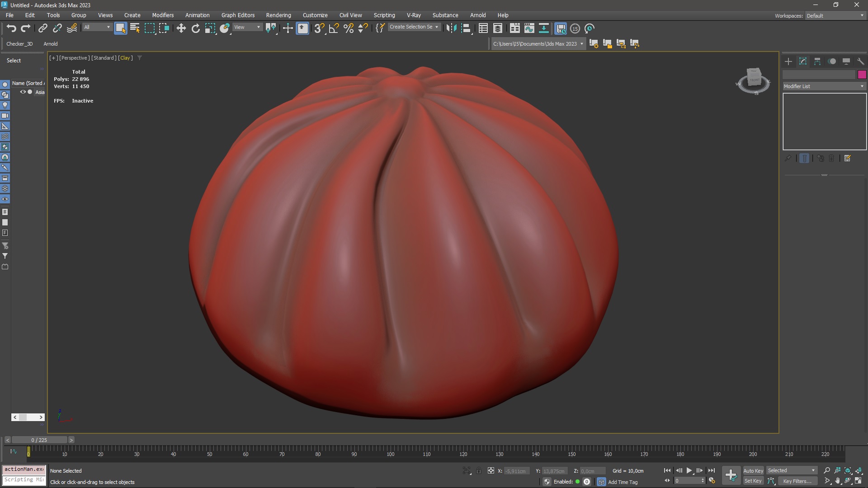
Task: Toggle the selection lock icon
Action: [x=479, y=471]
